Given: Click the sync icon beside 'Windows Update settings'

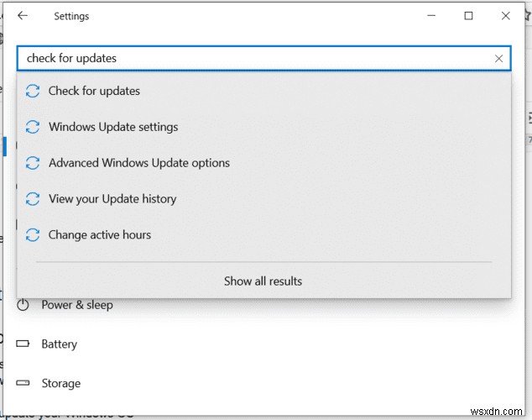Looking at the screenshot, I should point(33,127).
